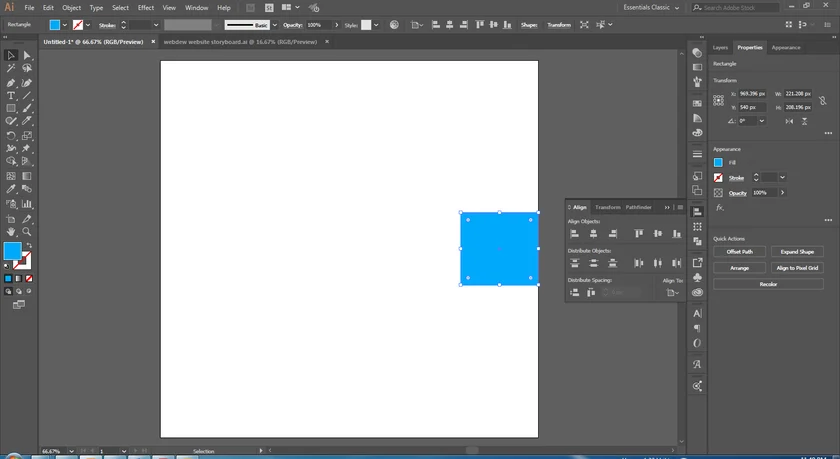
Task: Open the Essentials Classic workspace dropdown
Action: [x=650, y=7]
